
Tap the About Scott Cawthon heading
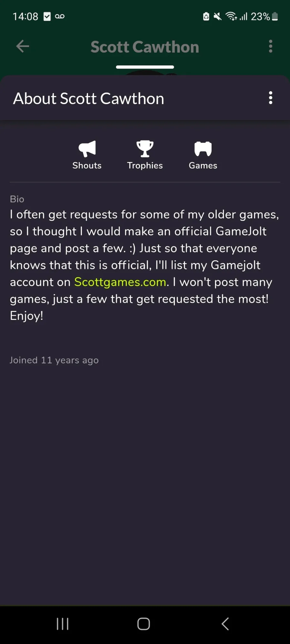(x=88, y=99)
